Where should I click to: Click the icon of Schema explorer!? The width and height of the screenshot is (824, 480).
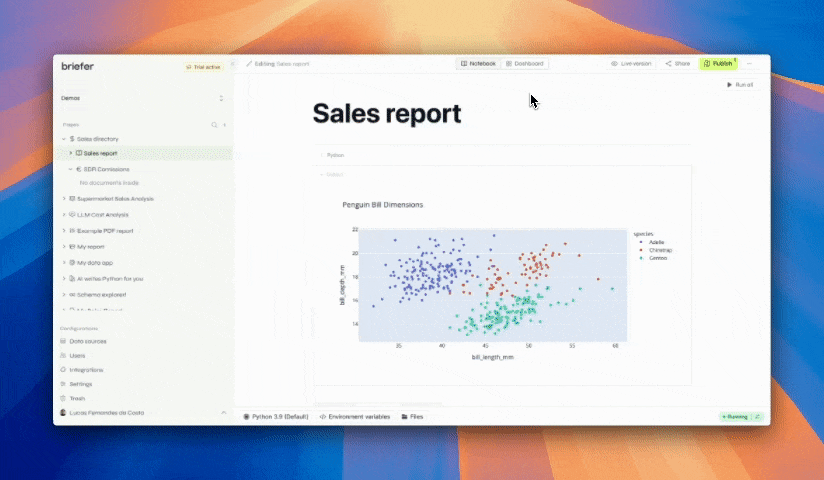click(x=72, y=295)
